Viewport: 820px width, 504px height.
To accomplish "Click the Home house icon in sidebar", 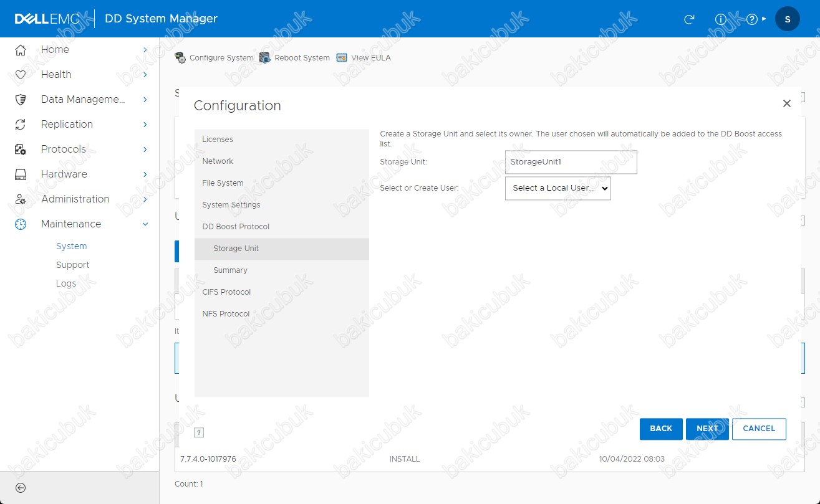I will (21, 50).
